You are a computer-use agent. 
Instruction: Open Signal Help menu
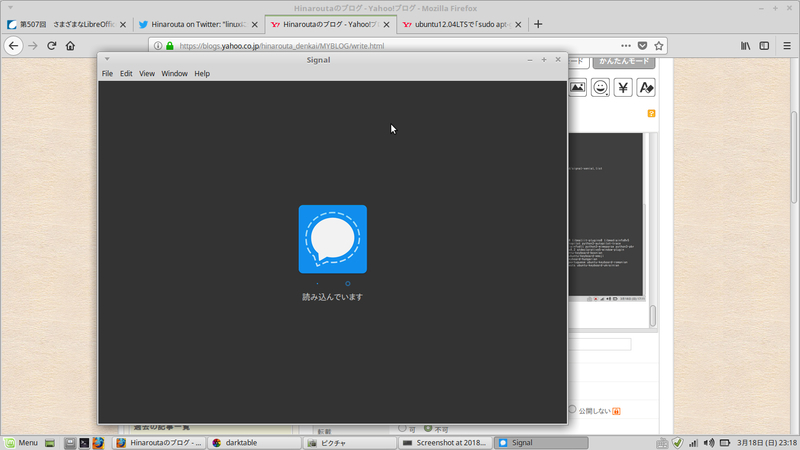202,73
